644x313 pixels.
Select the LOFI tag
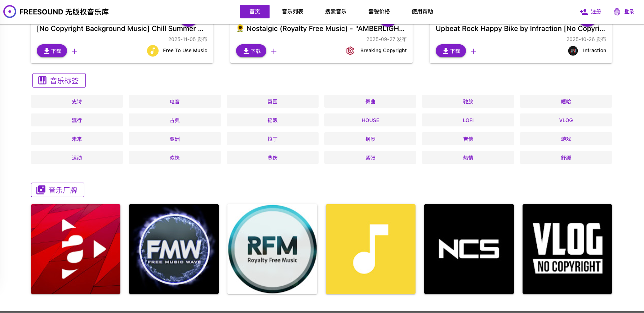pos(468,120)
